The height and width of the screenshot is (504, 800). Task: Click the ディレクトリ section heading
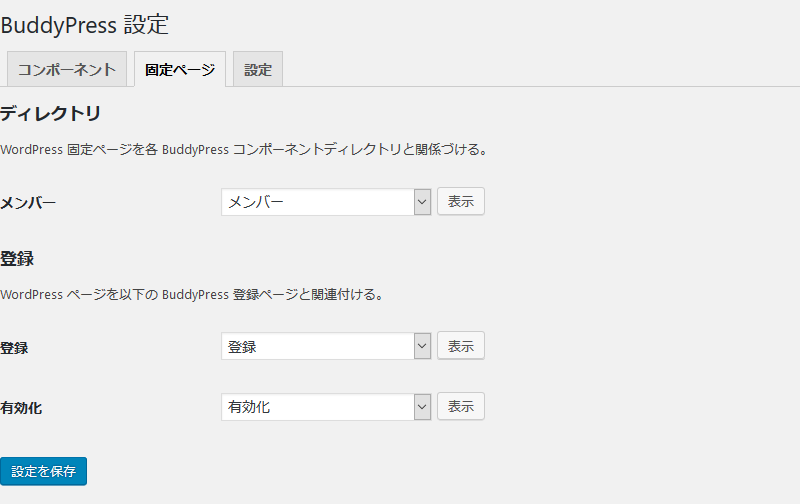tap(51, 113)
